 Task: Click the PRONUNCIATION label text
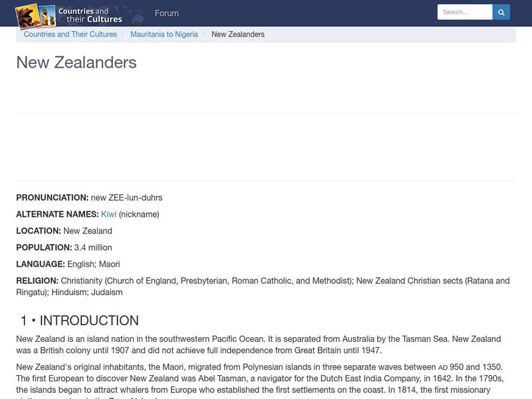(x=53, y=198)
